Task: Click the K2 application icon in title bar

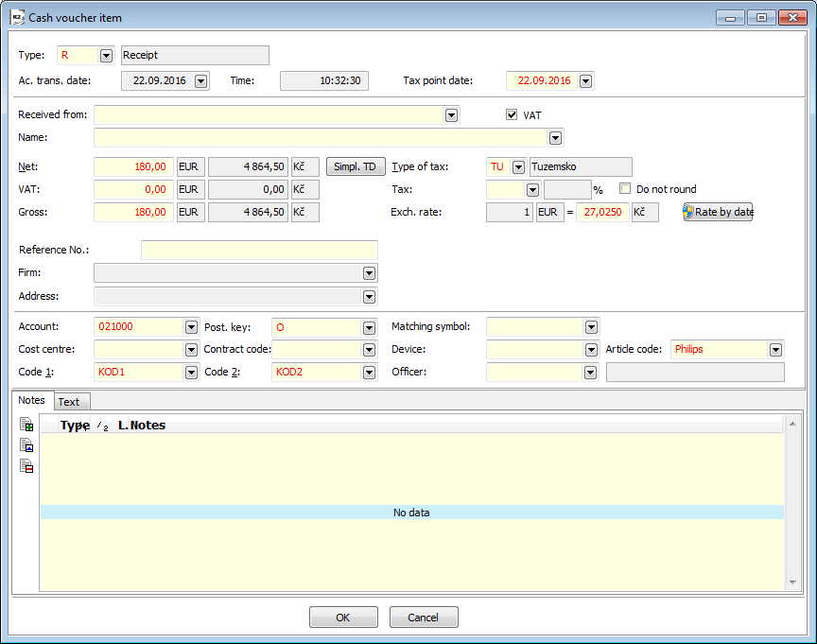Action: pos(16,17)
